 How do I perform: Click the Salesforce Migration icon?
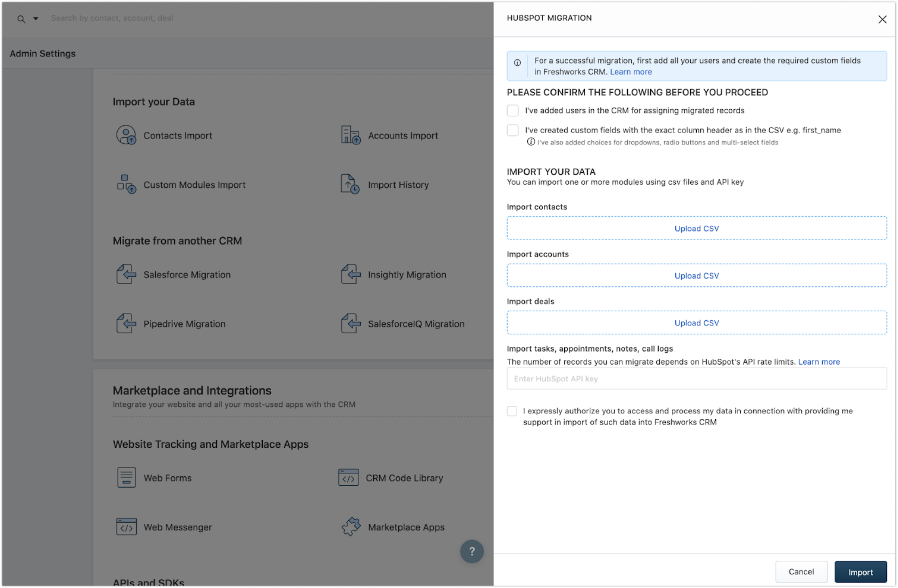pos(126,274)
